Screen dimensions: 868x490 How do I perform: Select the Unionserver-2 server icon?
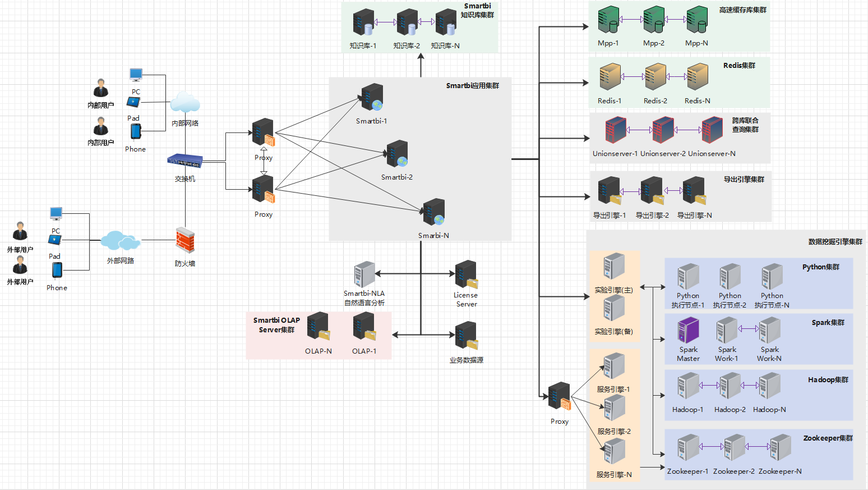tap(663, 130)
